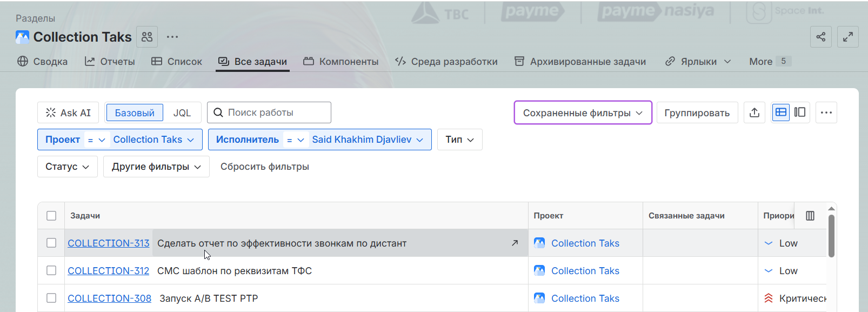Screen dimensions: 868x312
Task: Click three-dots menu next to project title
Action: [x=172, y=37]
